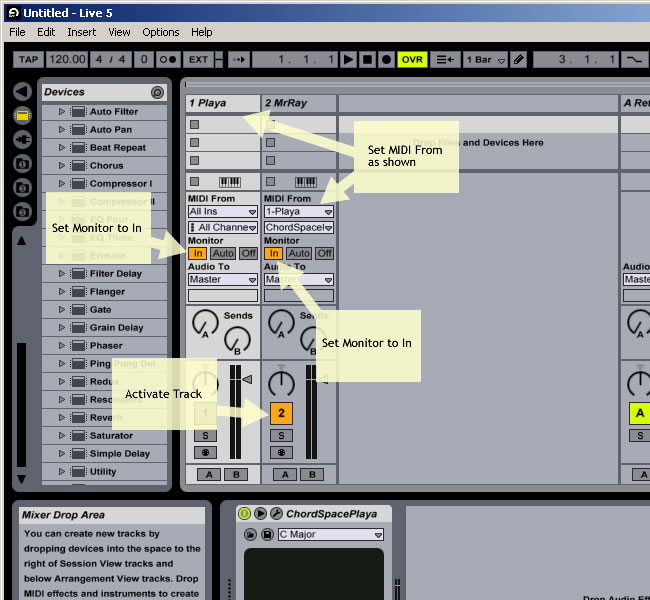Select the Gate device entry
The image size is (650, 600).
tap(104, 309)
